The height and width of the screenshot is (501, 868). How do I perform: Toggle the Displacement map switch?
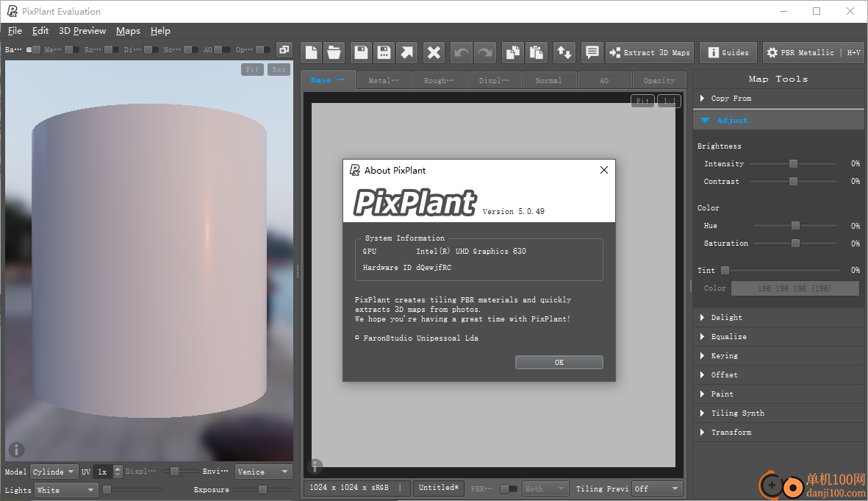tap(151, 50)
